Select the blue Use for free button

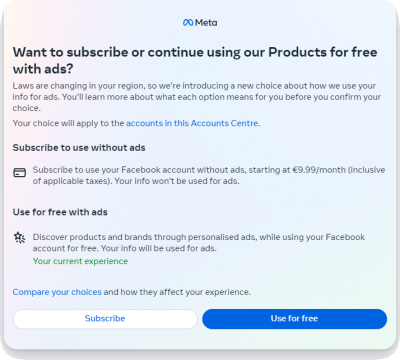tap(294, 319)
